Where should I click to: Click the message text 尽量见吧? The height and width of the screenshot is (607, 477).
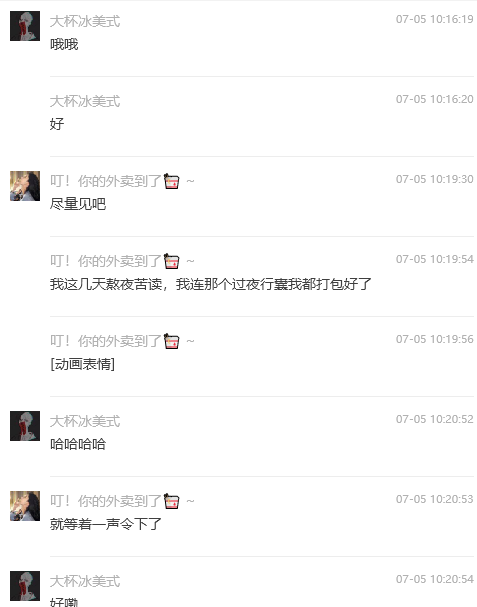tap(78, 204)
